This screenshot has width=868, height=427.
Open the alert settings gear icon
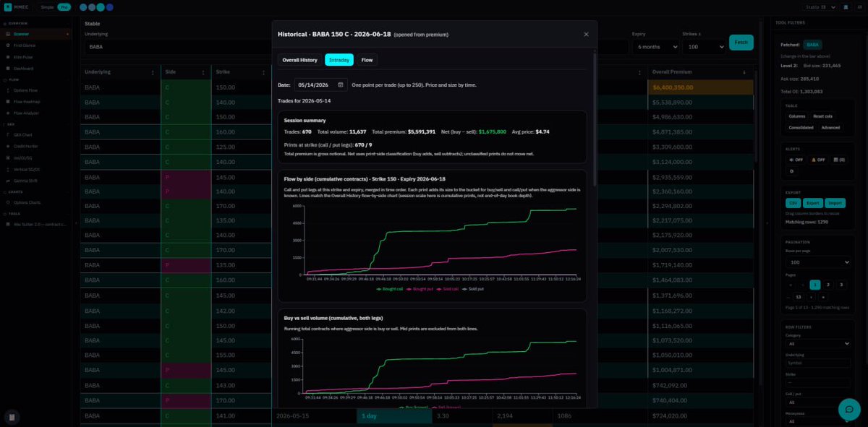792,171
